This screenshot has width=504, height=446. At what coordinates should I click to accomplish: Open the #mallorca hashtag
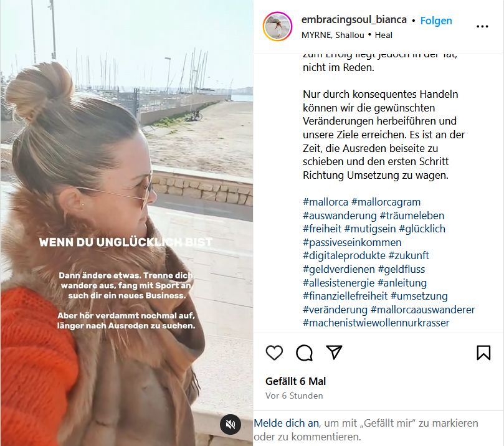(x=325, y=202)
